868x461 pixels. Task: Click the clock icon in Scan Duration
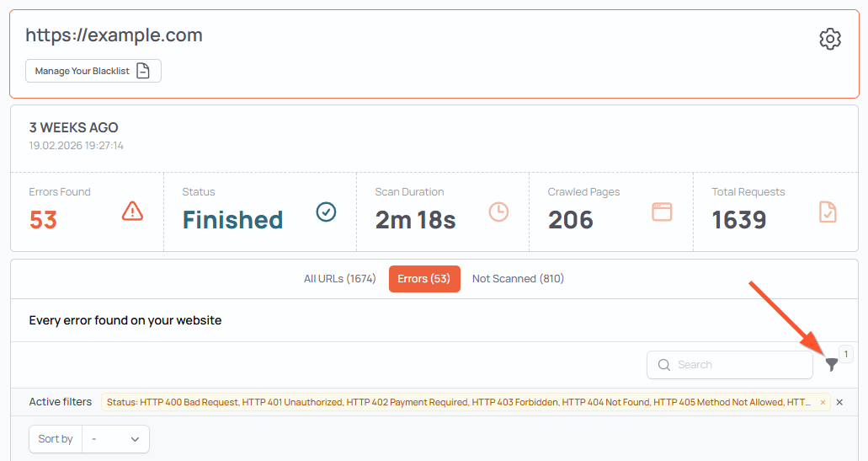(498, 212)
